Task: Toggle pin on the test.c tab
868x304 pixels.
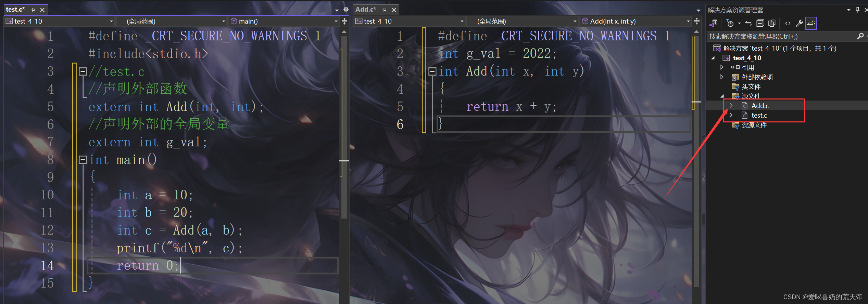Action: [33, 10]
